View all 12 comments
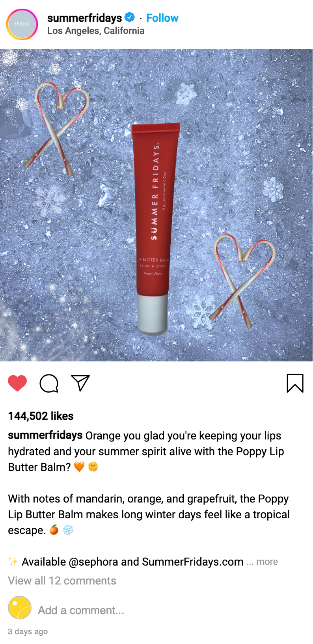Screen dimensions: 313x644 pos(62,581)
